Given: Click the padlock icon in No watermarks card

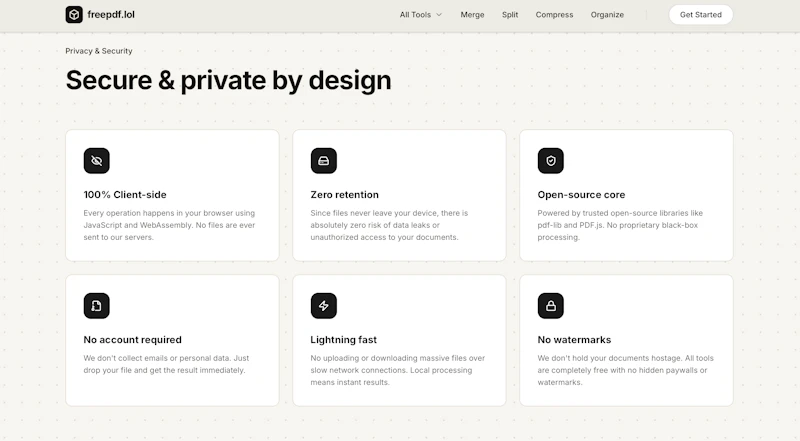Looking at the screenshot, I should [x=551, y=306].
